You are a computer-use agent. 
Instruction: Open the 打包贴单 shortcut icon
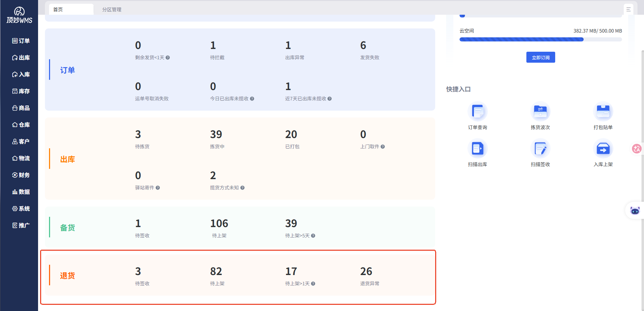pyautogui.click(x=603, y=112)
